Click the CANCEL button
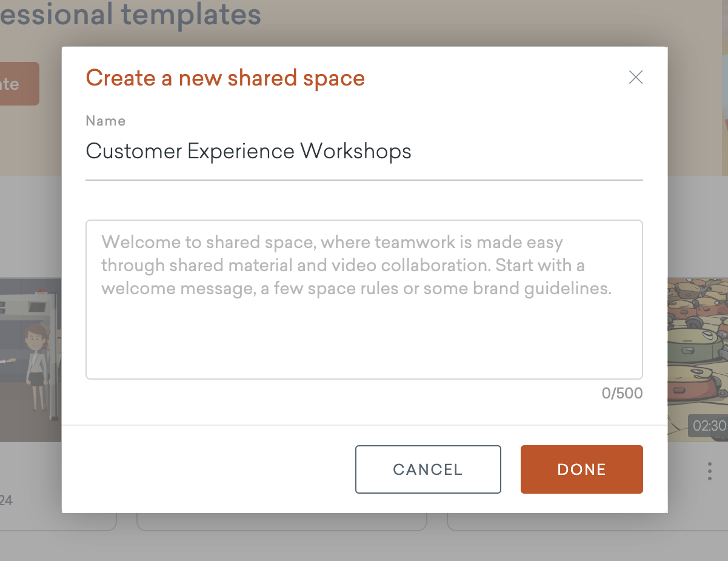Screen dimensions: 728x561 pyautogui.click(x=428, y=469)
